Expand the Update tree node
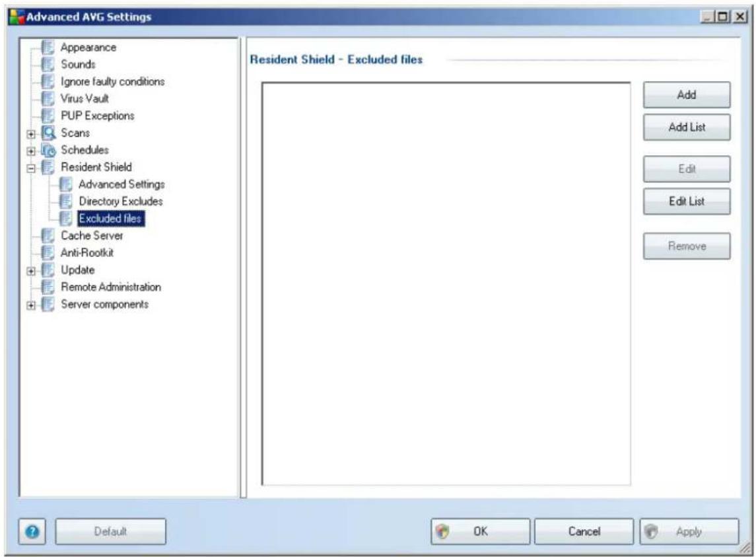Viewport: 756px width, 557px height. [31, 271]
